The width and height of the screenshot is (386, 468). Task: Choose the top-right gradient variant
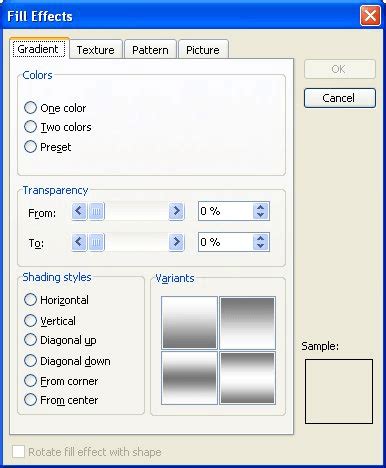click(247, 323)
